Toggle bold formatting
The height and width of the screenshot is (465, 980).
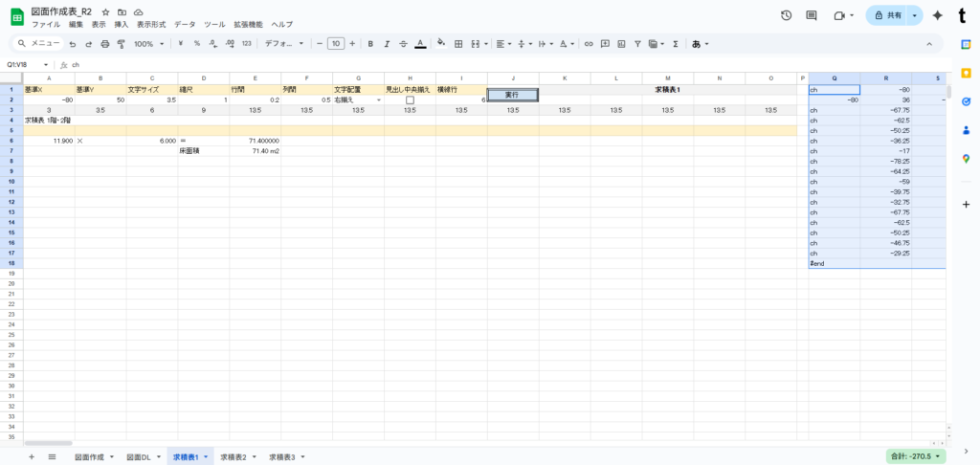370,44
